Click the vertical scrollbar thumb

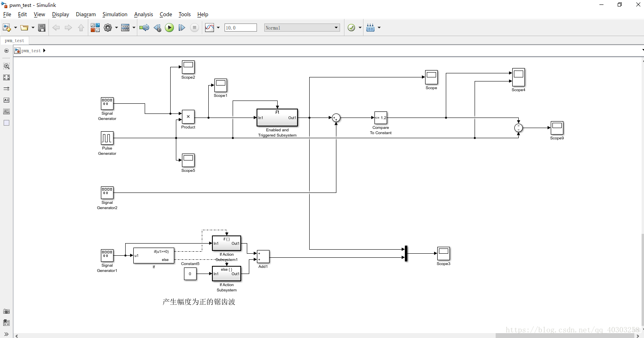643,280
